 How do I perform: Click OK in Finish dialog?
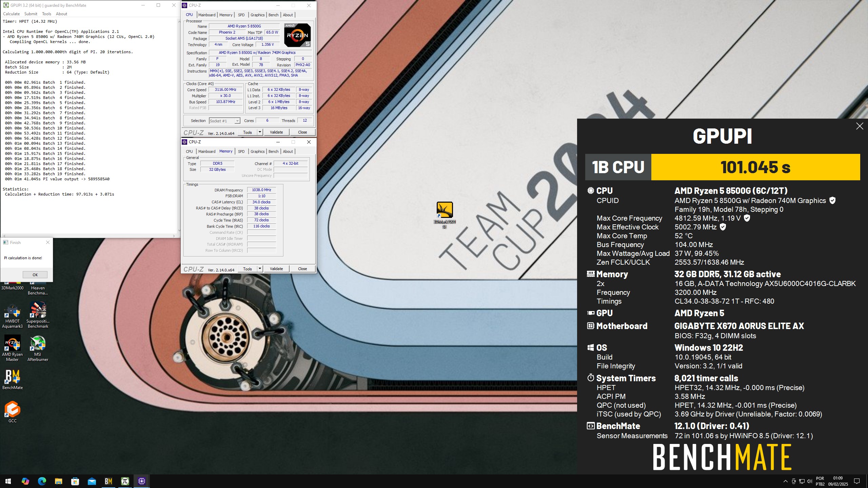pos(35,275)
